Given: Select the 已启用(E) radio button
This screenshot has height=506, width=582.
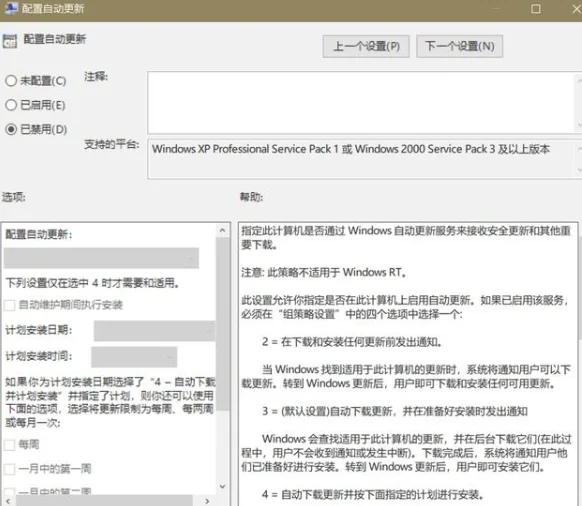Looking at the screenshot, I should click(11, 105).
